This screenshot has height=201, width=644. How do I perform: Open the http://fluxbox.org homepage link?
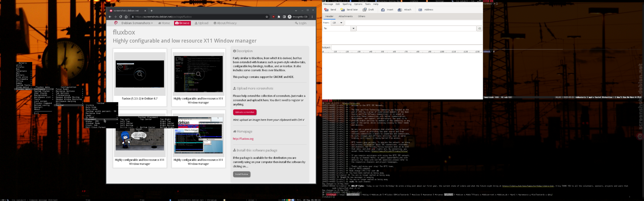243,139
